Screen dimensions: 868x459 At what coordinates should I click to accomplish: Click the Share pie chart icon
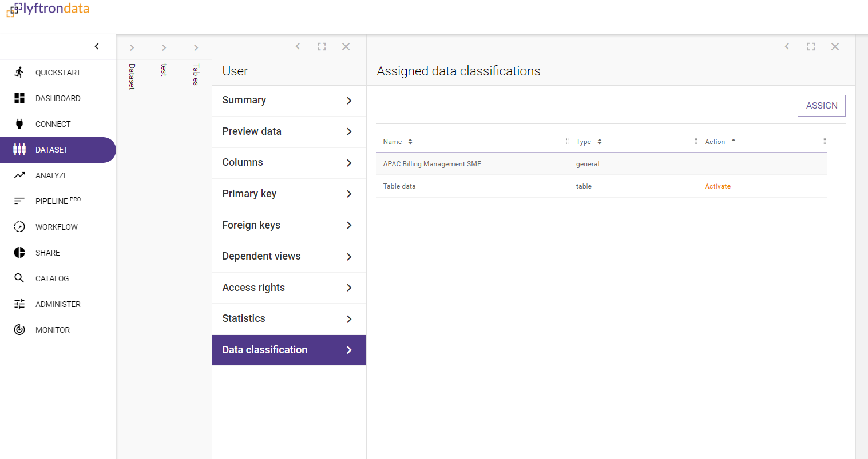(19, 252)
